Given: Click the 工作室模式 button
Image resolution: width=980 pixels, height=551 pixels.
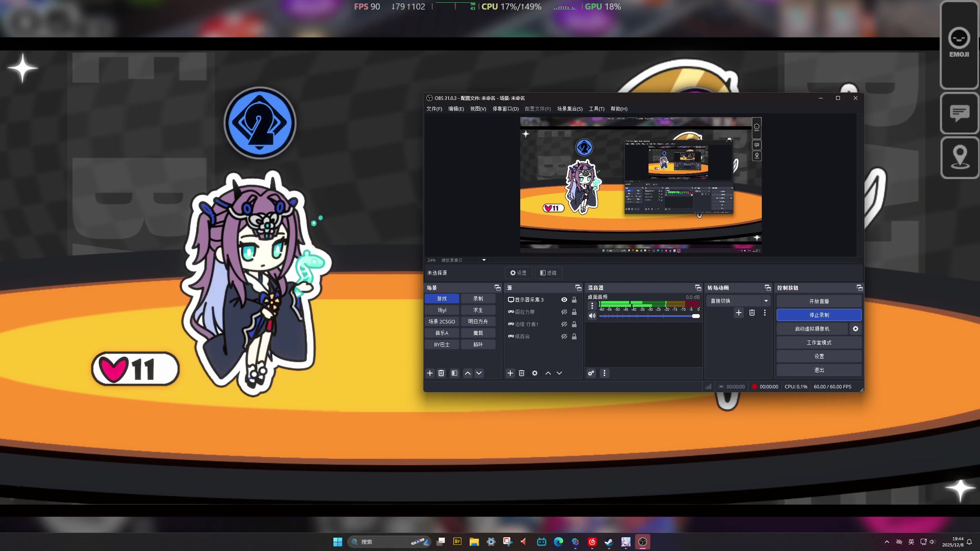Looking at the screenshot, I should coord(819,342).
